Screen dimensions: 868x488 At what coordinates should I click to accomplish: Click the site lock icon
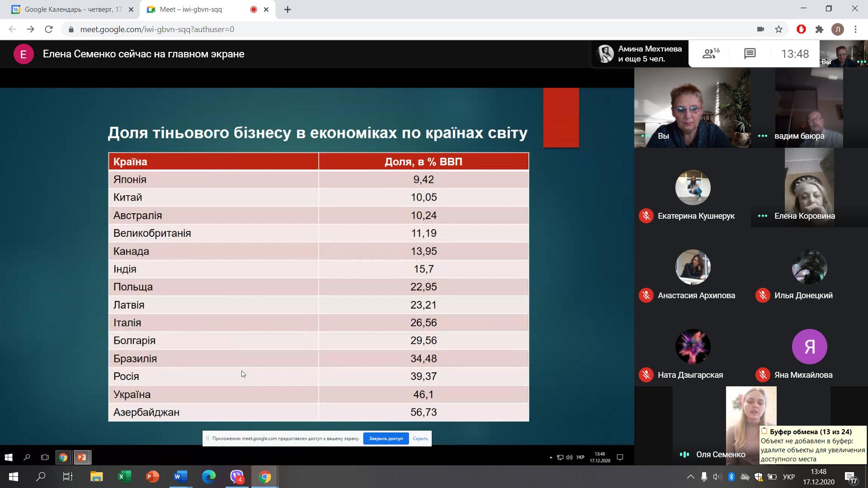tap(71, 29)
